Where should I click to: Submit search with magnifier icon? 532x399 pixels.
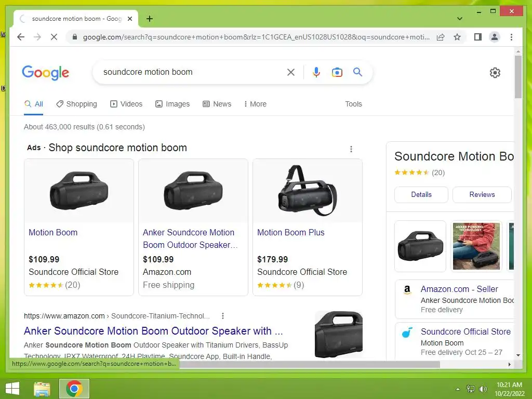[357, 72]
